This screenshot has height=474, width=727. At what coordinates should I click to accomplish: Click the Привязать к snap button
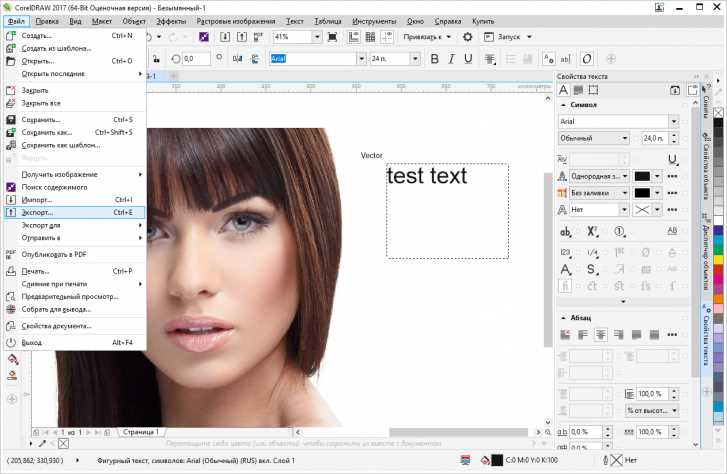click(424, 37)
